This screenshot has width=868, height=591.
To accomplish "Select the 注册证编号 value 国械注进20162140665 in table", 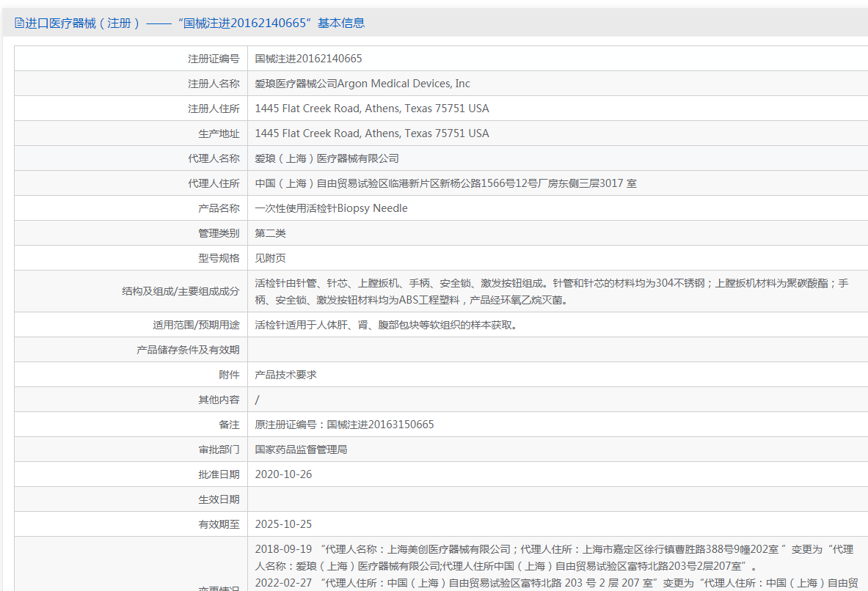I will 308,59.
